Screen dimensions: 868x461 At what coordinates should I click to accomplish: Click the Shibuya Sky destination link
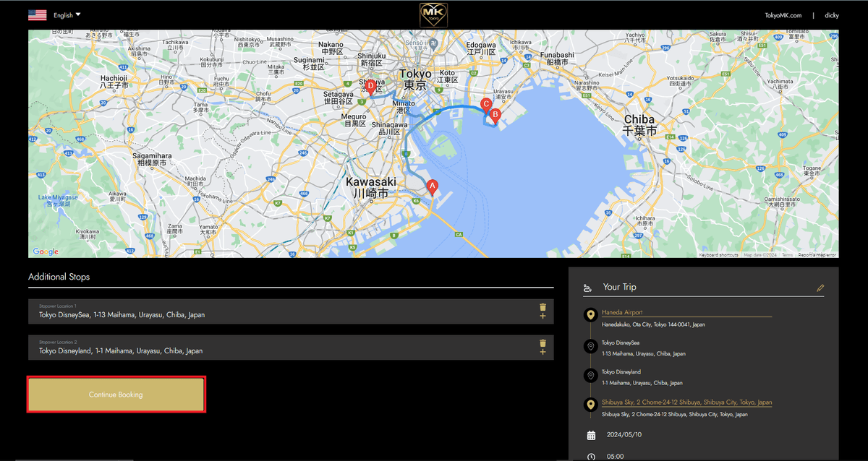point(686,402)
